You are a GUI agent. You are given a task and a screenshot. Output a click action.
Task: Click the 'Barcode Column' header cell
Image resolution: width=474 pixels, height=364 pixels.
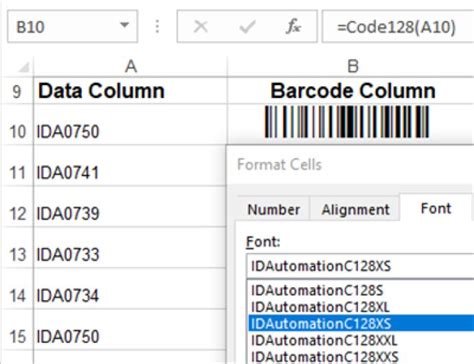pos(351,91)
